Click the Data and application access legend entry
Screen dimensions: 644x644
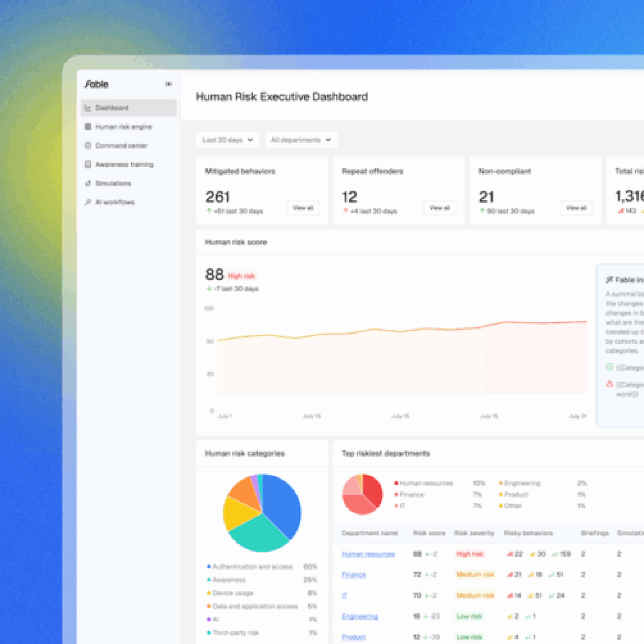[x=262, y=606]
